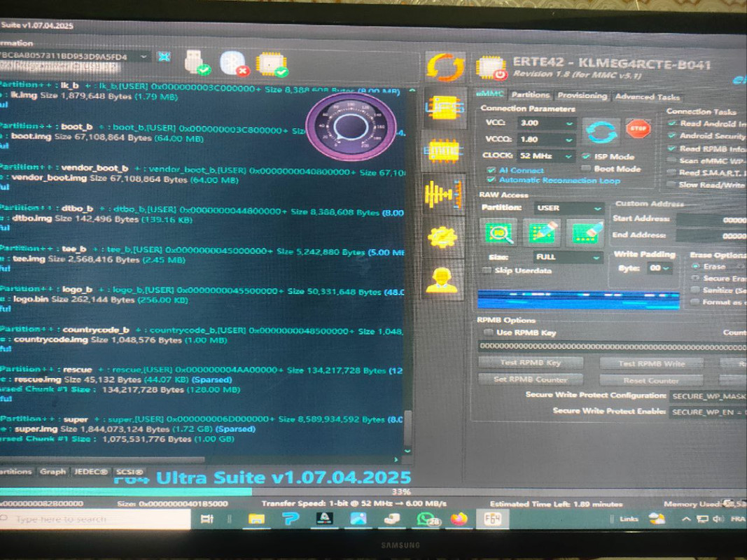Open Task View on the taskbar

tap(207, 519)
